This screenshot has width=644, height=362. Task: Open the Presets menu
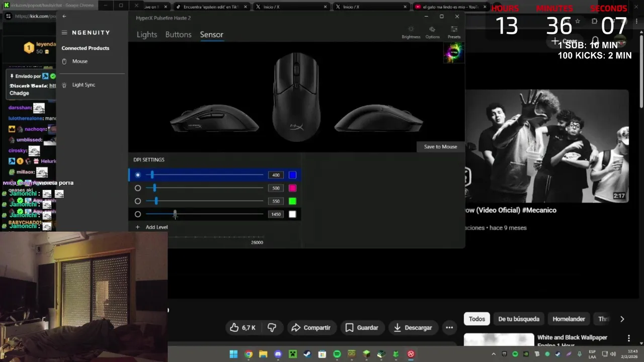[454, 32]
